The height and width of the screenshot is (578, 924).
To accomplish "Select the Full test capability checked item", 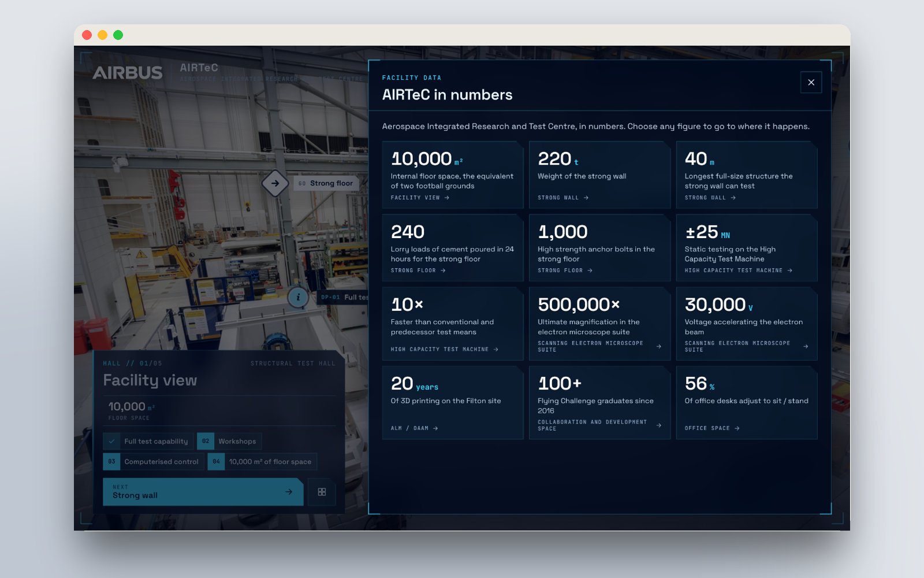I will [148, 442].
